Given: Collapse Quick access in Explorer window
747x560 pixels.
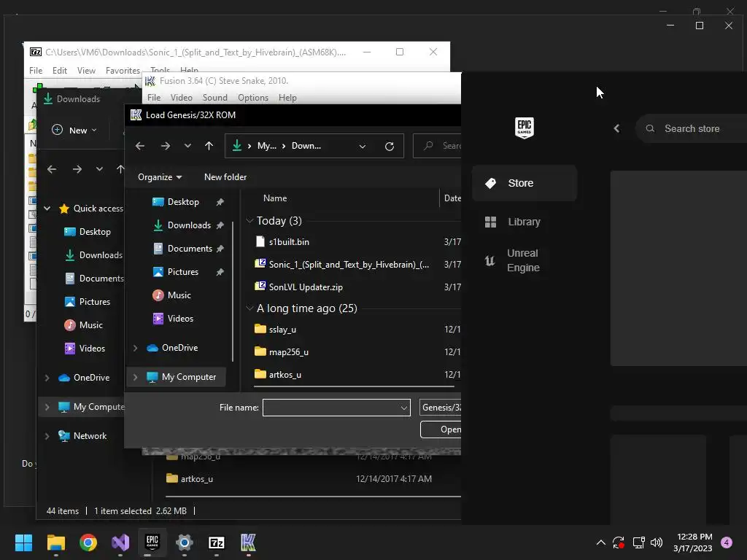Looking at the screenshot, I should (47, 209).
